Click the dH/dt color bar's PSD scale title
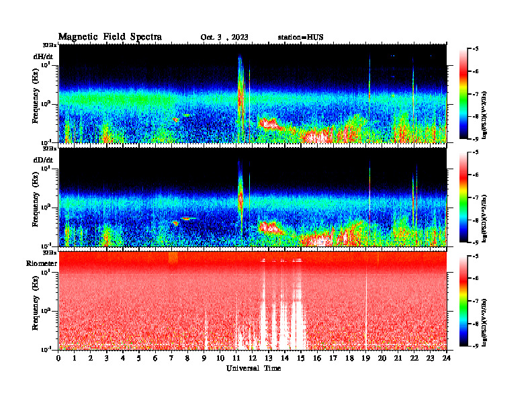The image size is (532, 411). [x=484, y=115]
